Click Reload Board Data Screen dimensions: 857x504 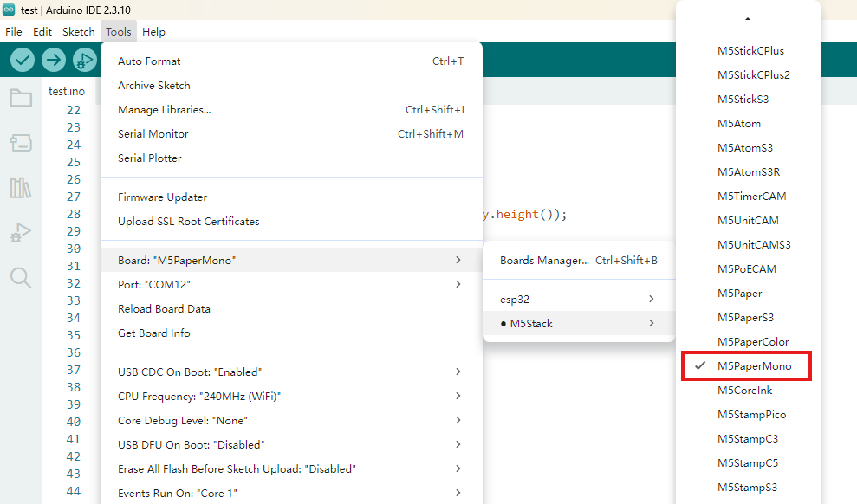291,308
